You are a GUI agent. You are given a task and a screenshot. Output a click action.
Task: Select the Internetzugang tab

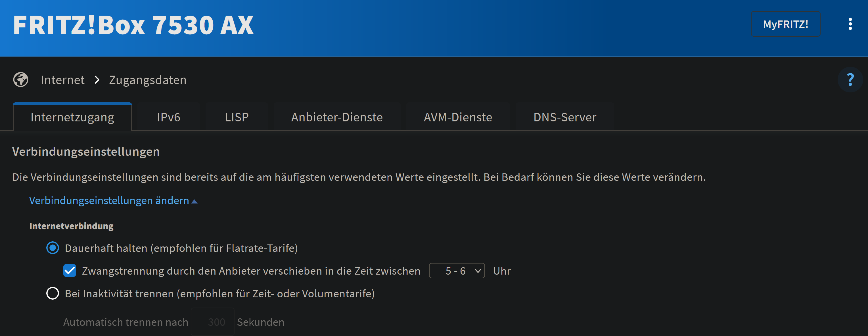[72, 117]
